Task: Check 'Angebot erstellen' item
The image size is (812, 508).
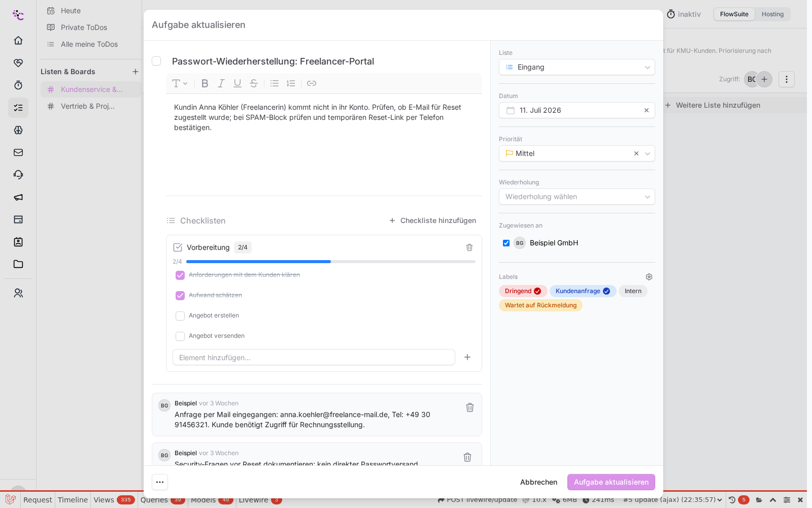Action: click(180, 316)
